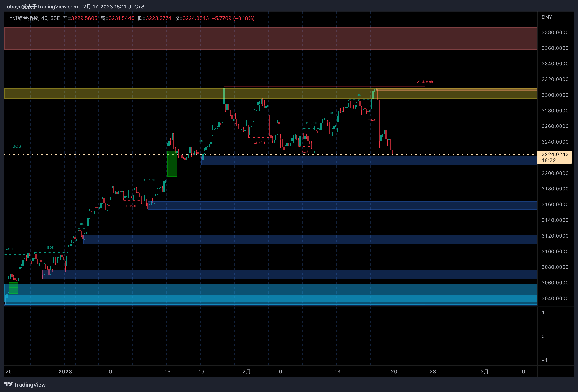Screen dimensions: 578x392
Task: Click the 3200.0000 price axis value
Action: coord(555,173)
